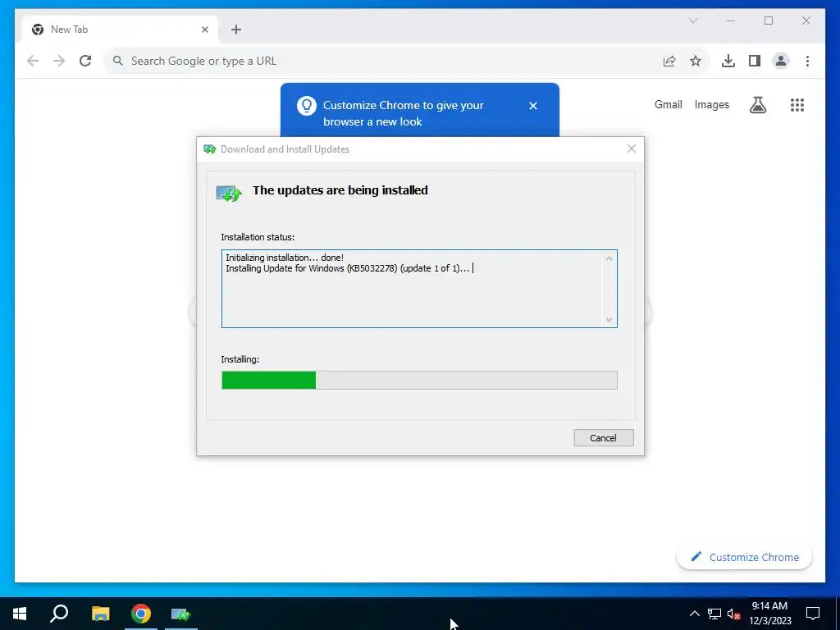Open Chrome Labs flask icon
Image resolution: width=840 pixels, height=630 pixels.
click(x=757, y=105)
